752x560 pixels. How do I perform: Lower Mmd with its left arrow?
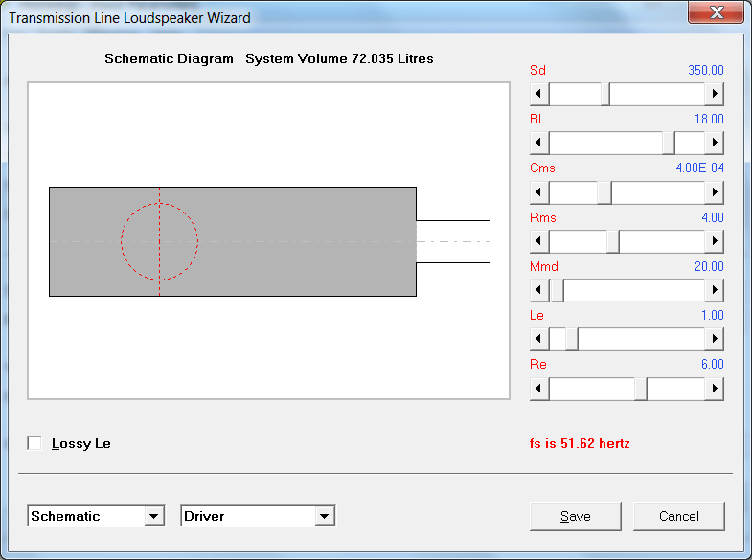[539, 290]
